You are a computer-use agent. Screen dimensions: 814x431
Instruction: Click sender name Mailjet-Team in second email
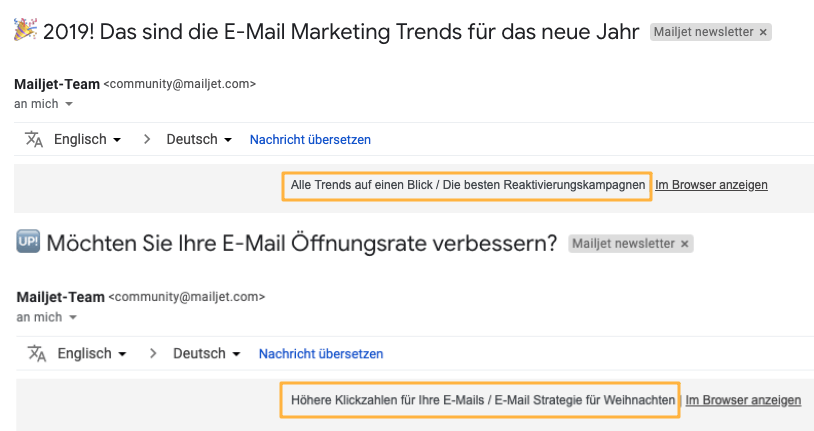point(61,297)
